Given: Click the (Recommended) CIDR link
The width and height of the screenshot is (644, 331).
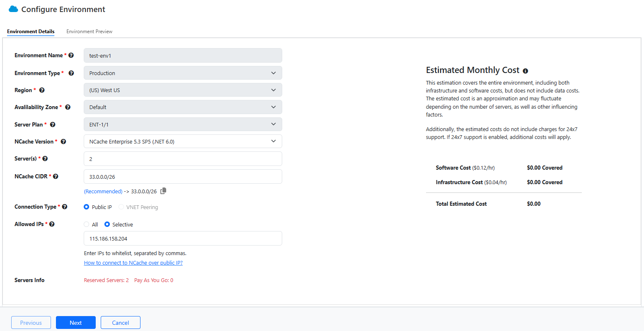Looking at the screenshot, I should click(103, 191).
